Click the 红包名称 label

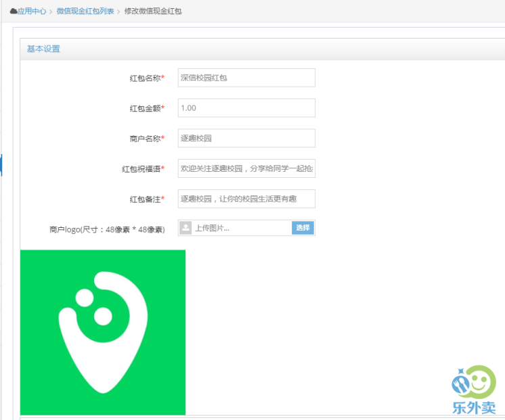[147, 78]
